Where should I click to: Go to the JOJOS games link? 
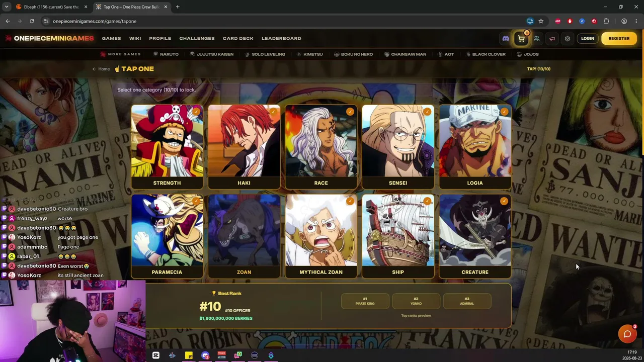pyautogui.click(x=528, y=54)
